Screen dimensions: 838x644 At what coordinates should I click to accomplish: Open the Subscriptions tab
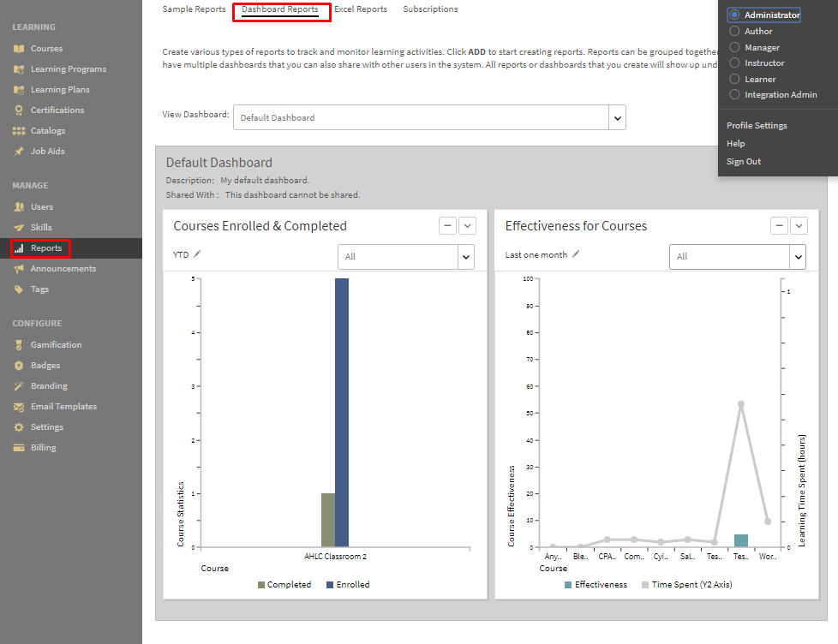pyautogui.click(x=430, y=9)
